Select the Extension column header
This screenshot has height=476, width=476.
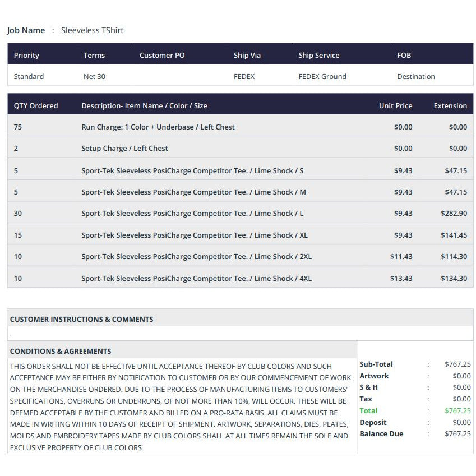pyautogui.click(x=450, y=105)
